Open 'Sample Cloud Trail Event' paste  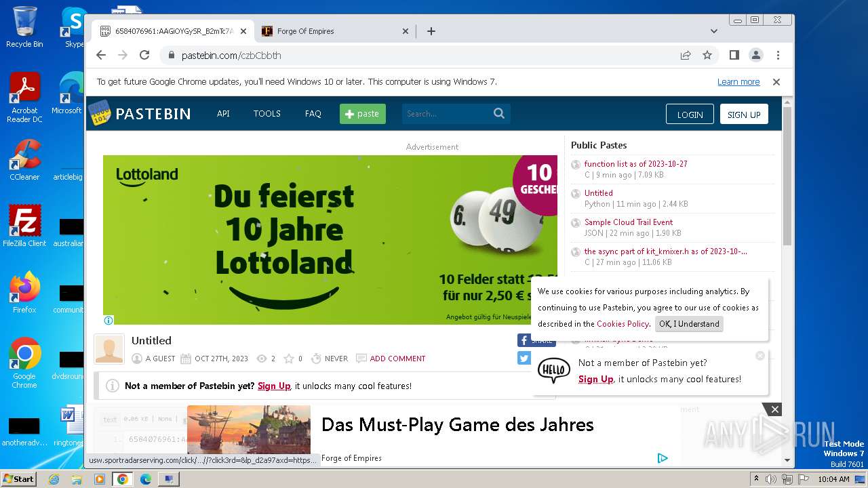[x=629, y=222]
